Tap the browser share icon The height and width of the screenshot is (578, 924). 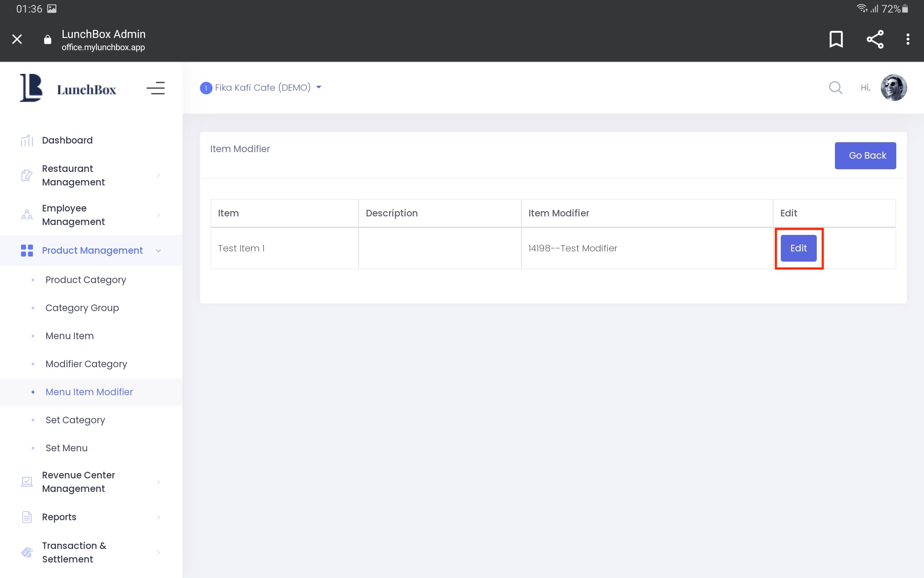pyautogui.click(x=875, y=39)
